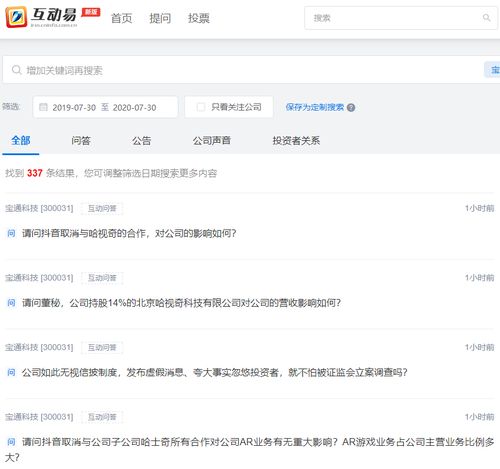Select the 投资者关系 tab
The height and width of the screenshot is (469, 500).
[x=296, y=141]
